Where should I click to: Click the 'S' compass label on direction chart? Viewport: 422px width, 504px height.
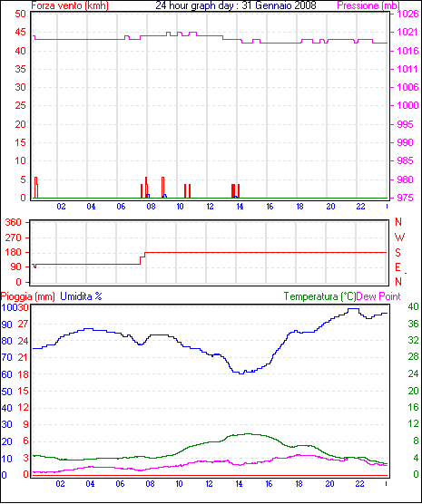[x=398, y=253]
